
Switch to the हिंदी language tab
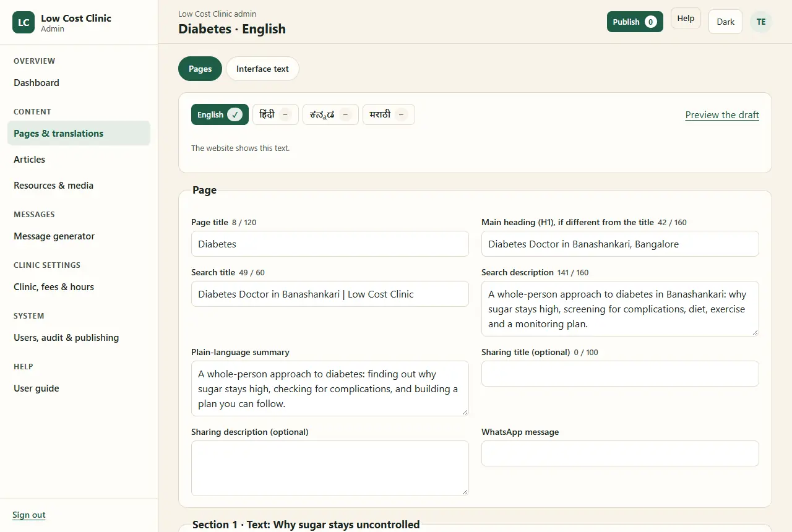[x=275, y=114]
